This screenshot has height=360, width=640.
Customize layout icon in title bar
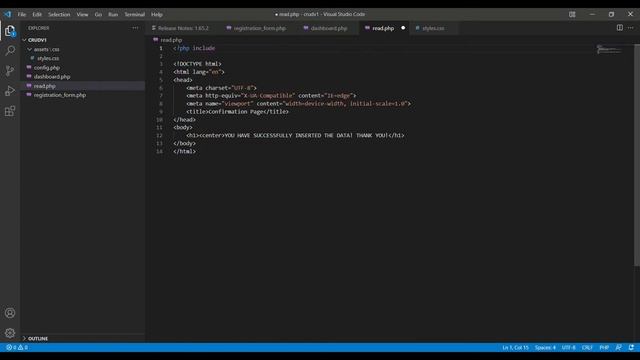(x=572, y=14)
